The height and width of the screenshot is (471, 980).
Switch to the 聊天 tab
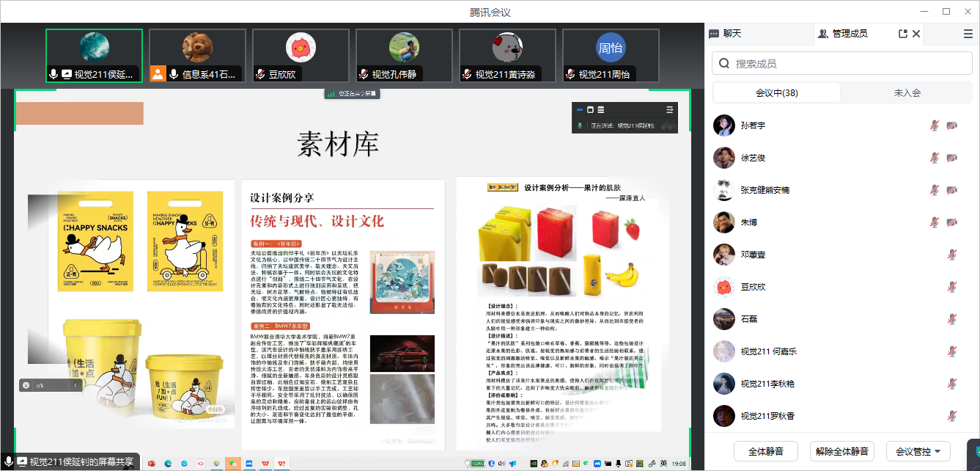pyautogui.click(x=725, y=34)
